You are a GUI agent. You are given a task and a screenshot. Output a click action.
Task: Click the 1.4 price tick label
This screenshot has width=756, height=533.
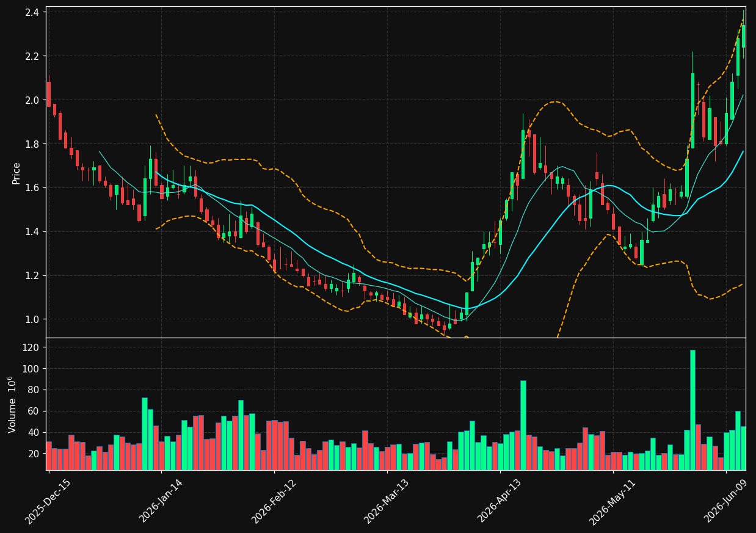click(x=34, y=232)
